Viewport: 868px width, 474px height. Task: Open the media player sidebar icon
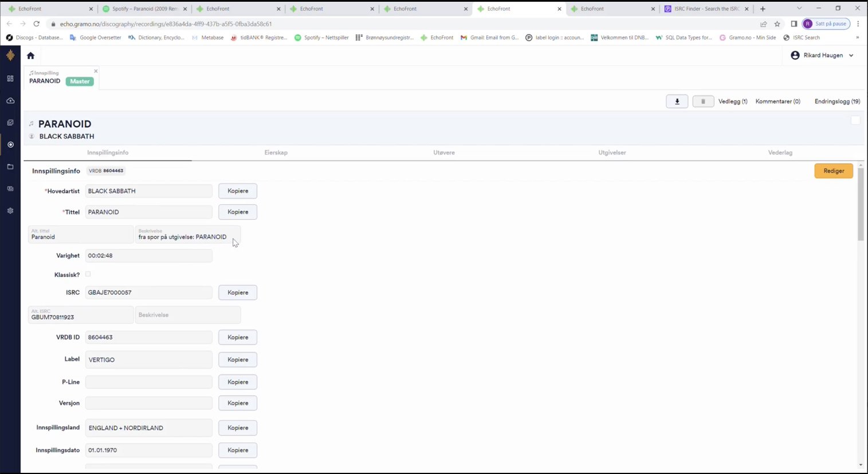(10, 189)
